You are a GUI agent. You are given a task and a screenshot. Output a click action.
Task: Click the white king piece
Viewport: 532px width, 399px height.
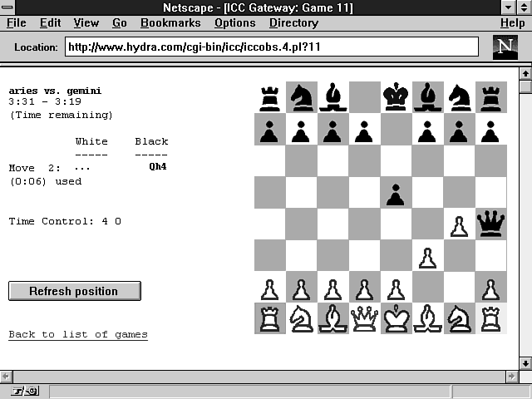(396, 318)
